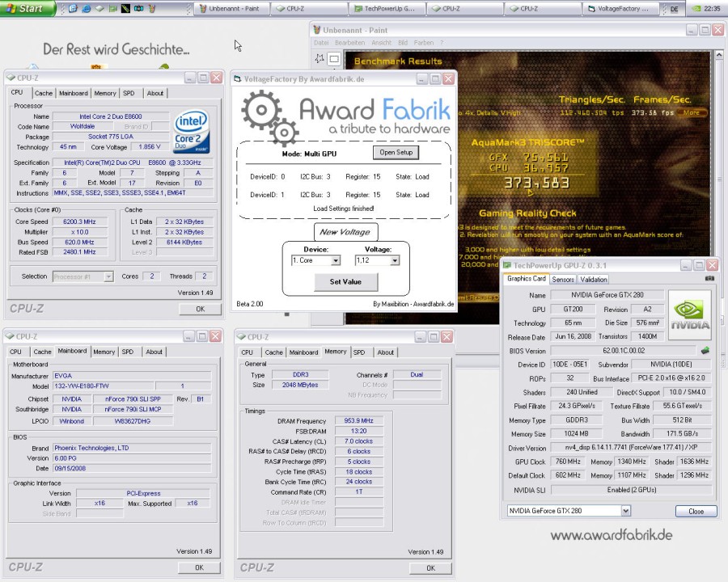Viewport: 728px width, 582px height.
Task: Click the Paint title bar icon
Action: point(316,30)
